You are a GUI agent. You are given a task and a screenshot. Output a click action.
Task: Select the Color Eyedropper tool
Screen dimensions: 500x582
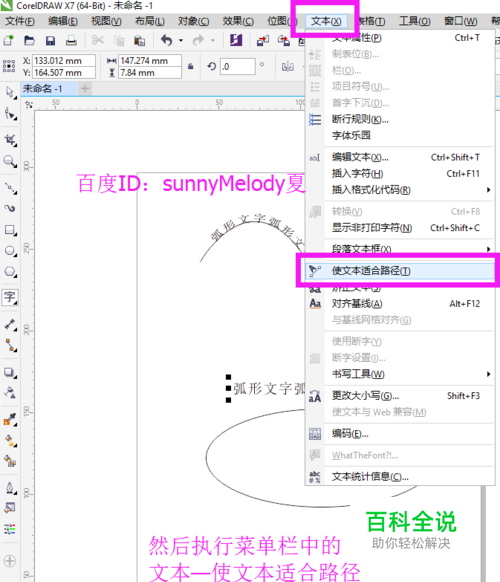point(10,420)
